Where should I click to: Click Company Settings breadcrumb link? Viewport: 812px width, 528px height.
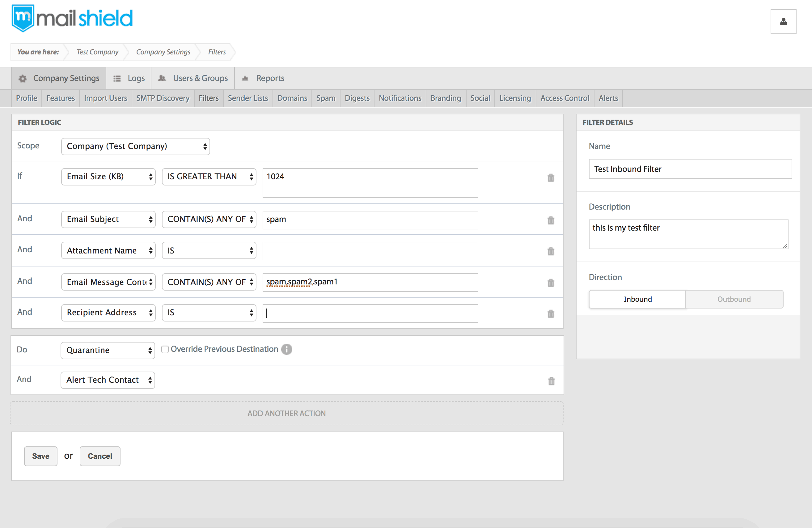pos(163,52)
